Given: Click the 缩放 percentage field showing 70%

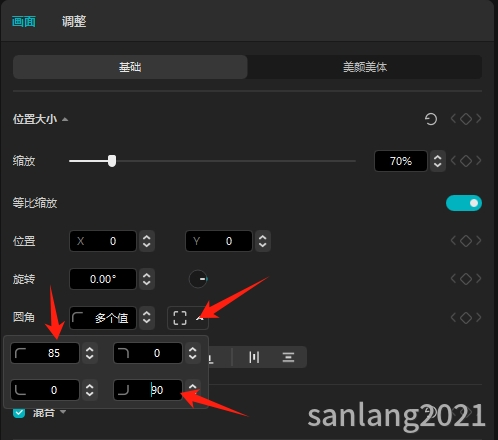Looking at the screenshot, I should [401, 161].
